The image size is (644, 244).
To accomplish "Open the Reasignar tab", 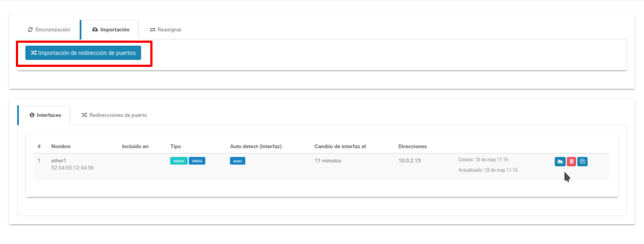I will pyautogui.click(x=166, y=30).
